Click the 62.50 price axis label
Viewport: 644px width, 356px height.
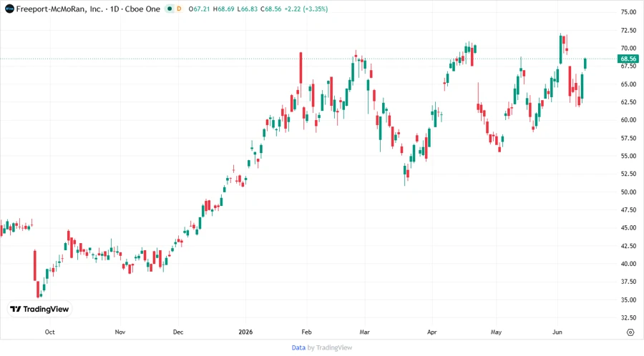point(628,102)
